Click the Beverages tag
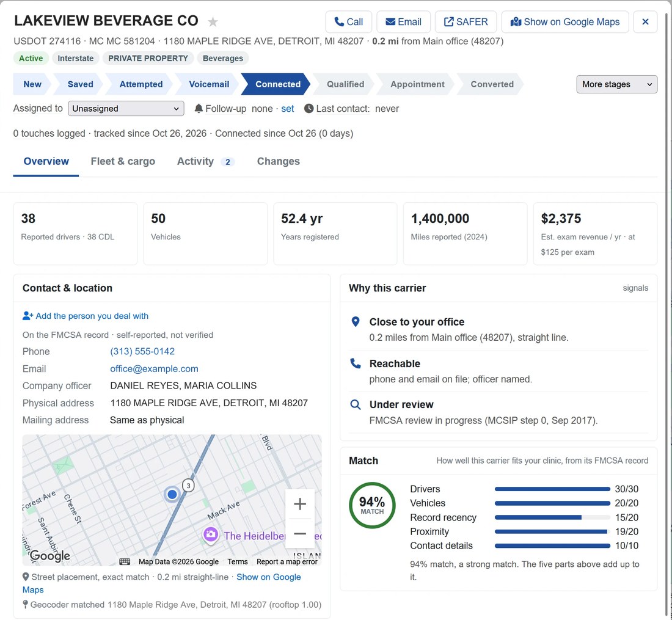The height and width of the screenshot is (620, 672). point(222,58)
